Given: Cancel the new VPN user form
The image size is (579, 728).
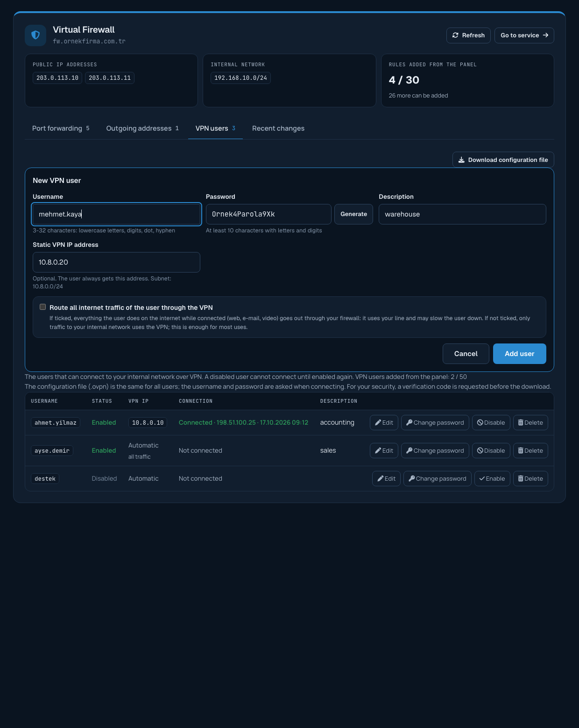Looking at the screenshot, I should pyautogui.click(x=466, y=354).
